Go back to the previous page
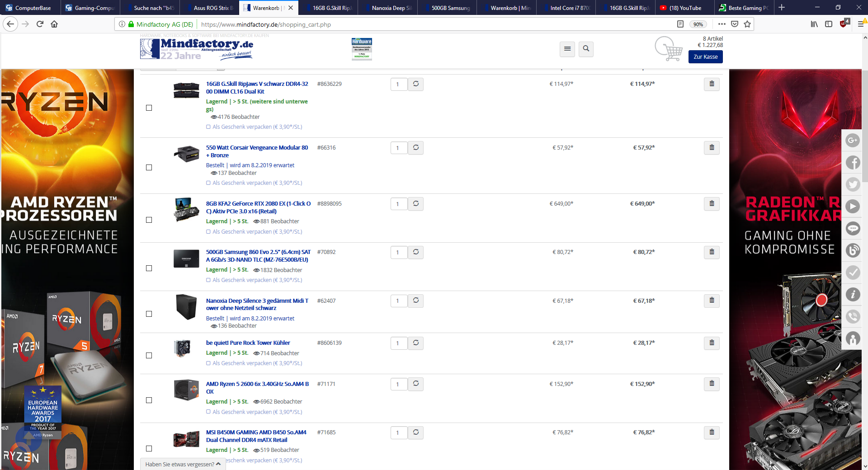The height and width of the screenshot is (470, 868). (10, 24)
